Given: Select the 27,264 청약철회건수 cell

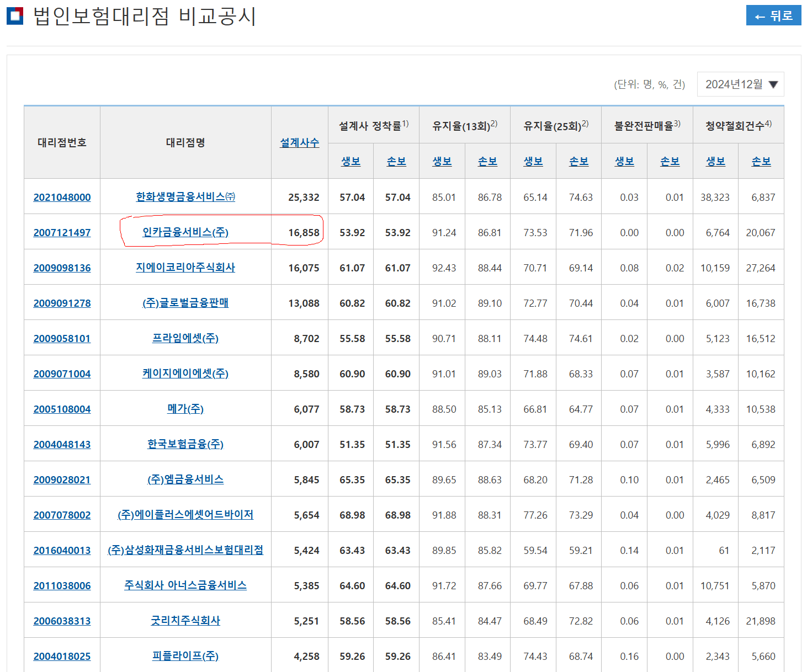Looking at the screenshot, I should click(x=761, y=268).
